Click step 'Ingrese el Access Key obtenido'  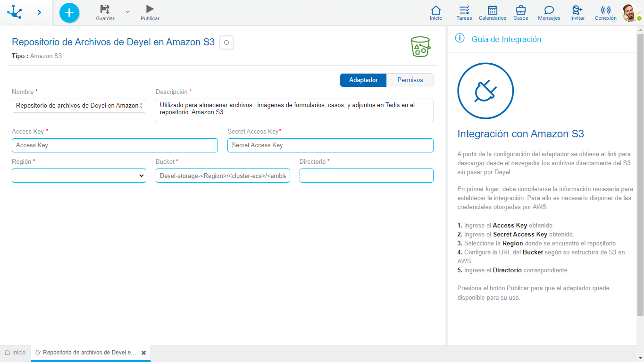tap(506, 226)
